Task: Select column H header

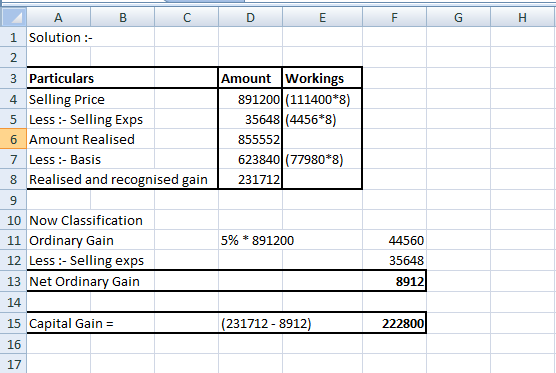Action: click(x=523, y=17)
